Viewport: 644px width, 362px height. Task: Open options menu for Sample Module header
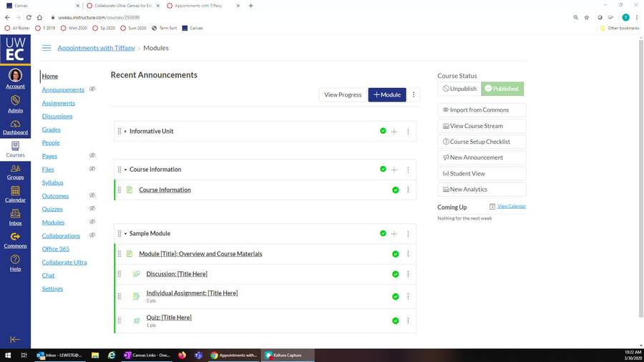click(x=408, y=234)
